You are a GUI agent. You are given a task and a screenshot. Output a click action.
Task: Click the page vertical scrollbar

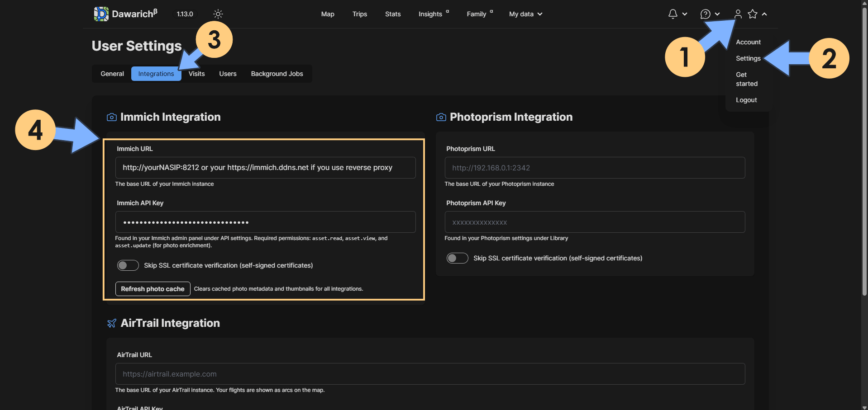pos(864,151)
